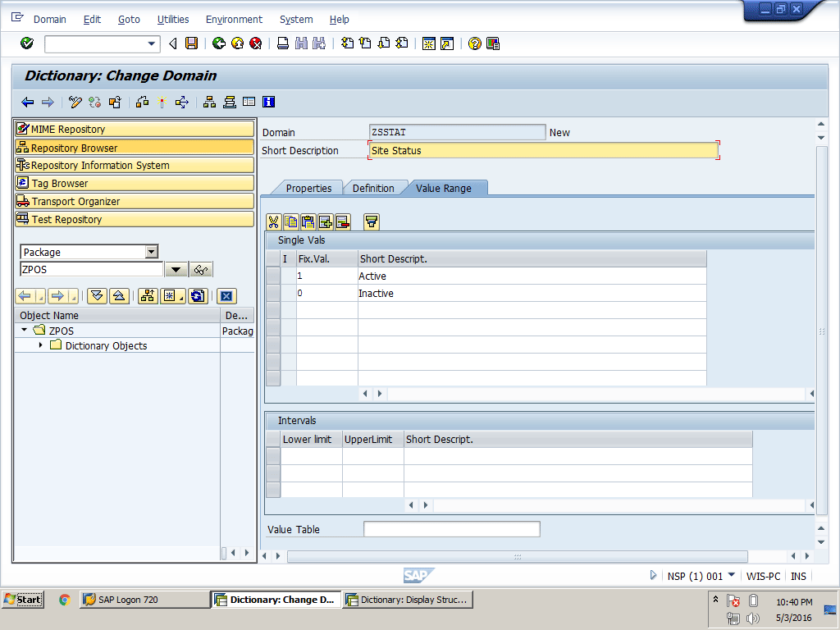
Task: Toggle Display/Change mode with pencil icon
Action: point(75,102)
